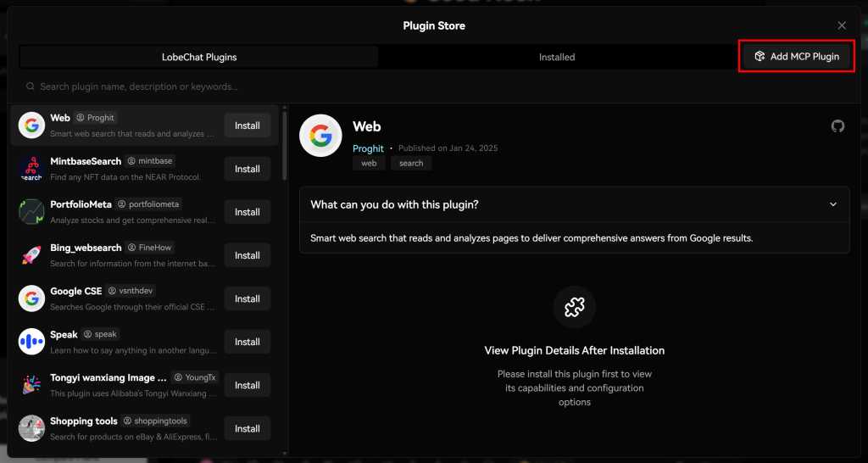Click the Add MCP Plugin button
This screenshot has width=868, height=463.
796,57
